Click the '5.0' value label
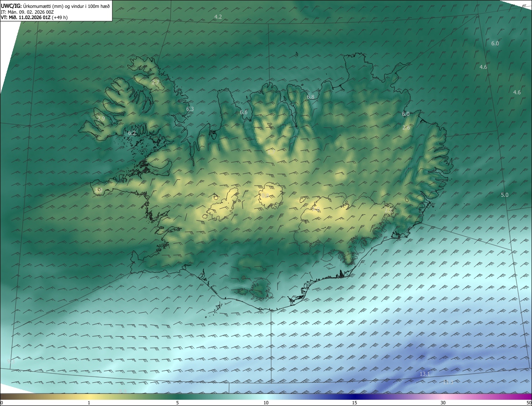 coord(505,195)
